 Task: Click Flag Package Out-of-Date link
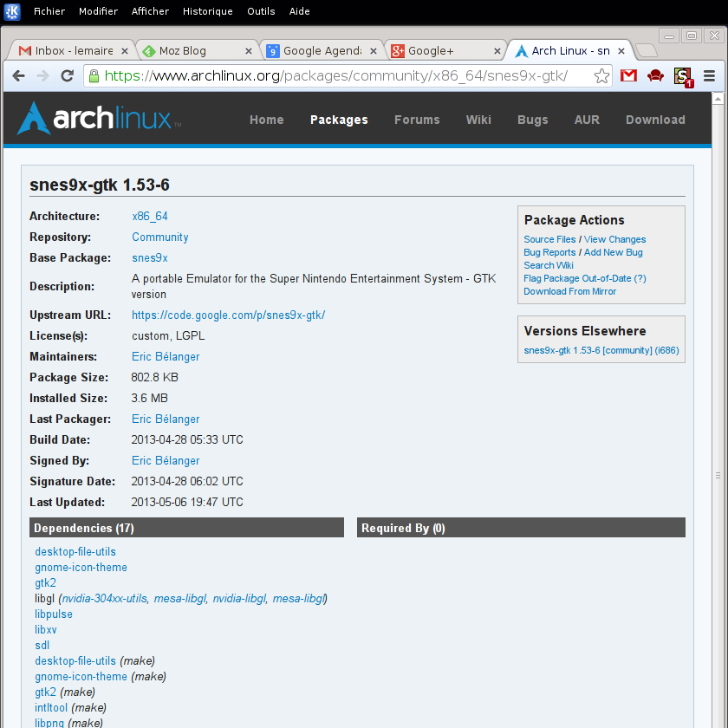(585, 278)
